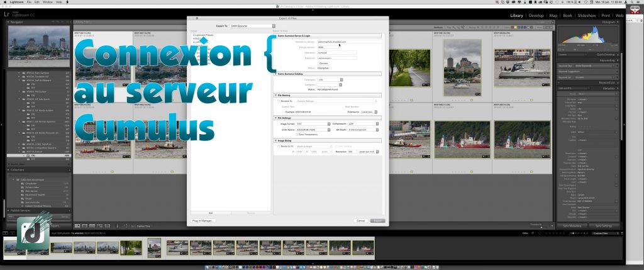
Task: Click the server name input field
Action: coord(350,42)
